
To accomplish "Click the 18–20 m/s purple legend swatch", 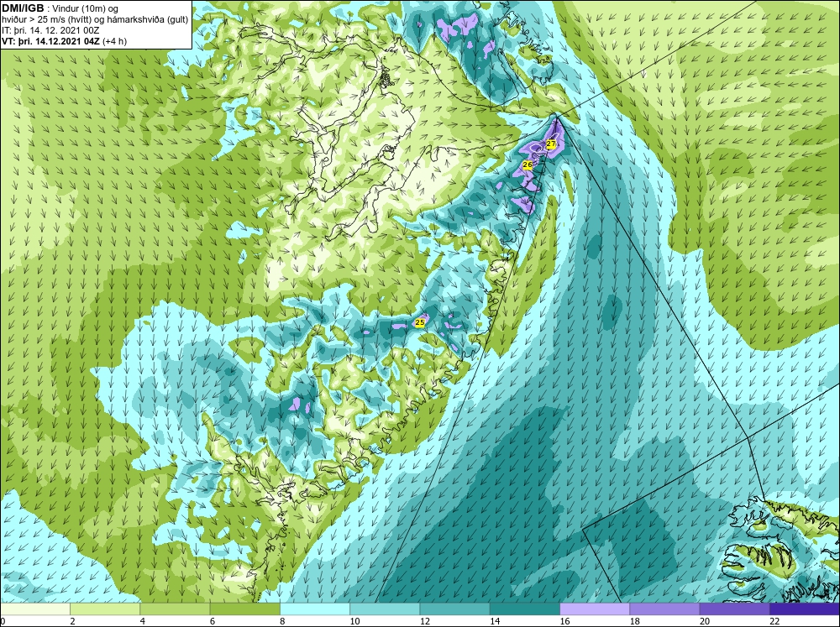I will pos(664,609).
